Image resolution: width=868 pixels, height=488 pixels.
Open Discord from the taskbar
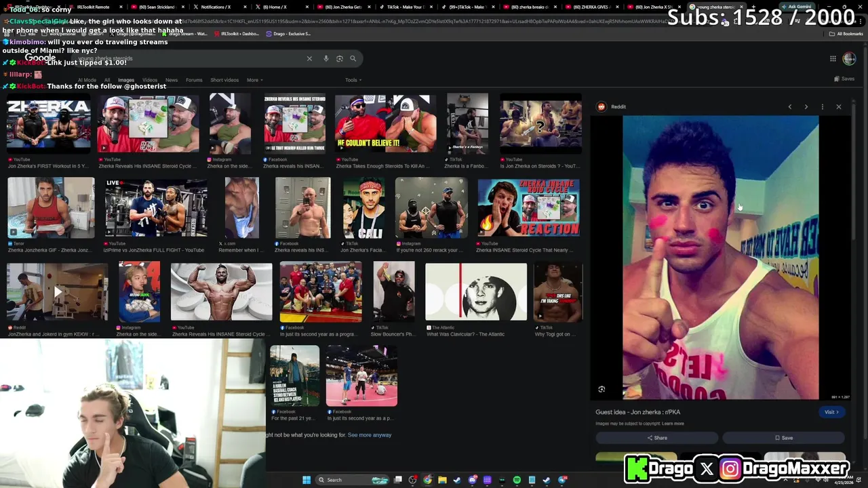473,480
